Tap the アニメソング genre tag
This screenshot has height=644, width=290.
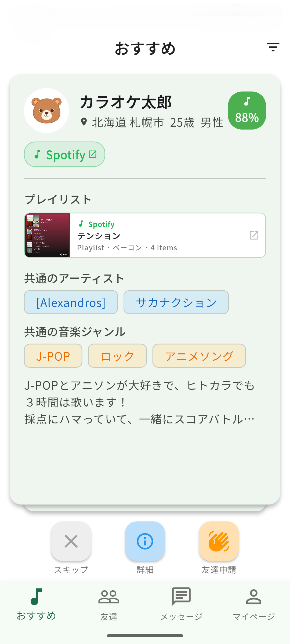coord(199,356)
